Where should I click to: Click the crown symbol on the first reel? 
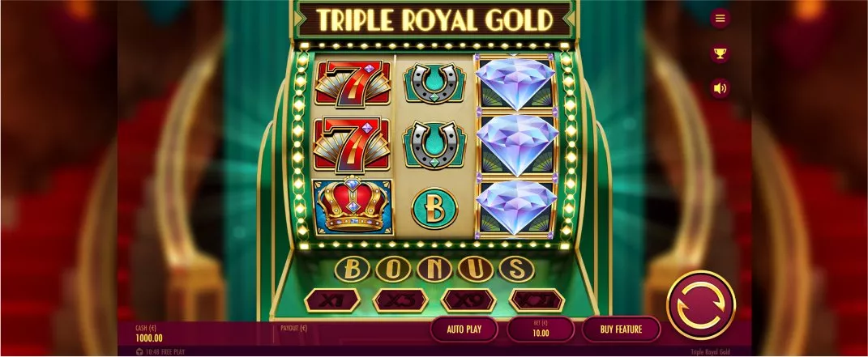pyautogui.click(x=353, y=206)
